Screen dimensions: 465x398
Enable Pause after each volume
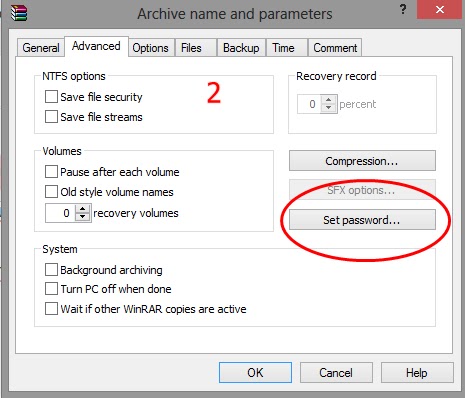51,172
